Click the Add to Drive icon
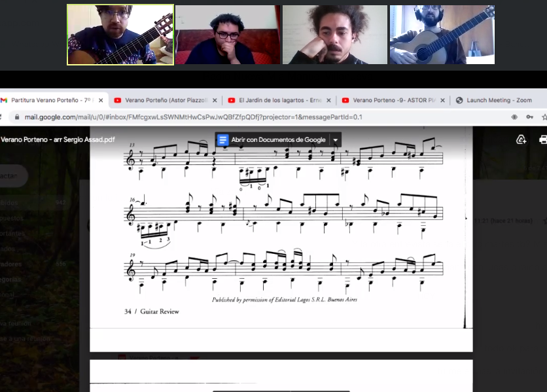The image size is (547, 392). [x=521, y=139]
